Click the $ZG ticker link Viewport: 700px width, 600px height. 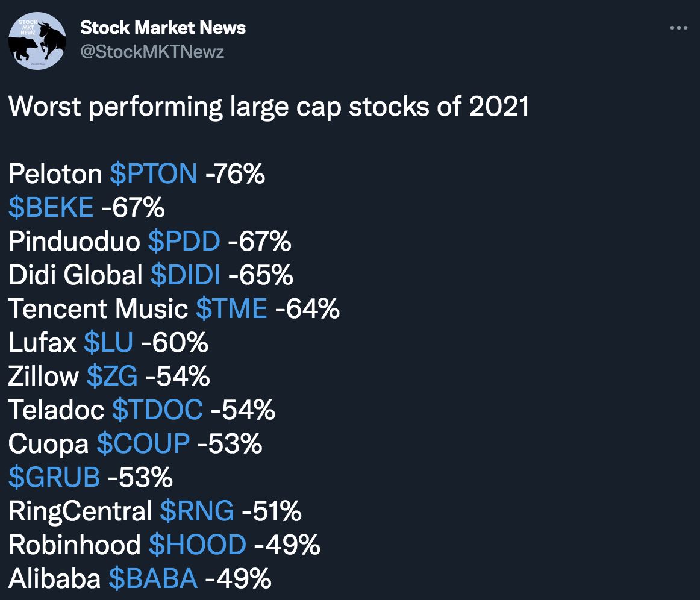[112, 377]
